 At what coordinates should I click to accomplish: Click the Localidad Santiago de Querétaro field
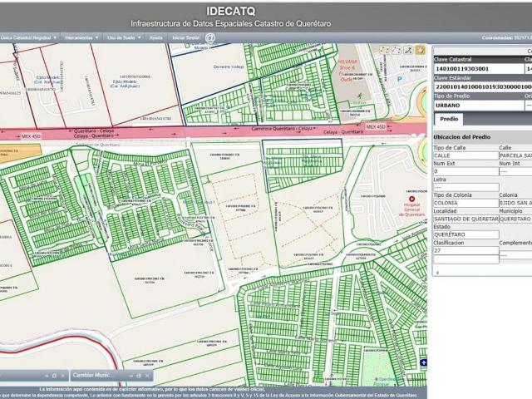click(466, 219)
